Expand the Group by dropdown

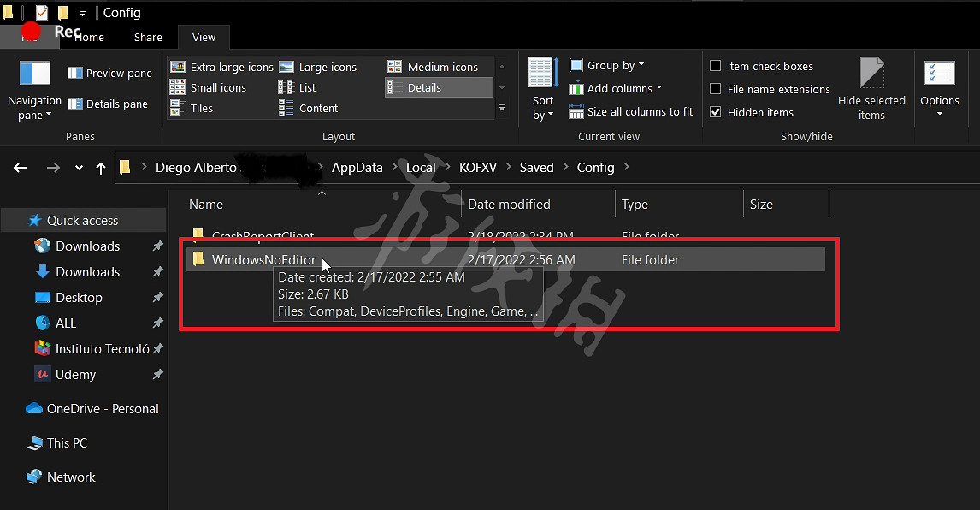(x=607, y=65)
